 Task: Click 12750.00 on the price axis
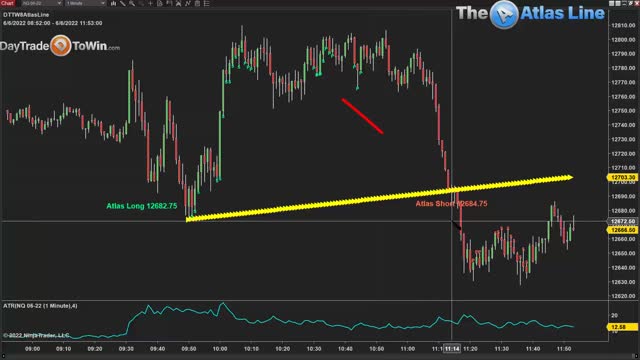coord(623,111)
